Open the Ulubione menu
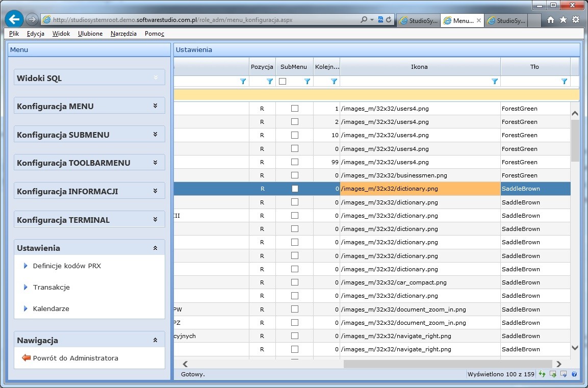The width and height of the screenshot is (588, 388). 90,34
